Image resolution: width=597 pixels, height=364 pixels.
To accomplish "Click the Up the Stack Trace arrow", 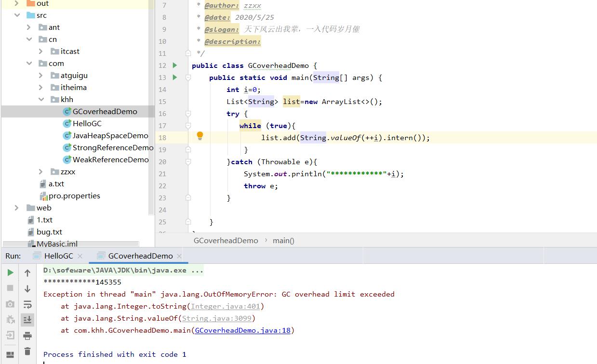I will click(x=27, y=273).
